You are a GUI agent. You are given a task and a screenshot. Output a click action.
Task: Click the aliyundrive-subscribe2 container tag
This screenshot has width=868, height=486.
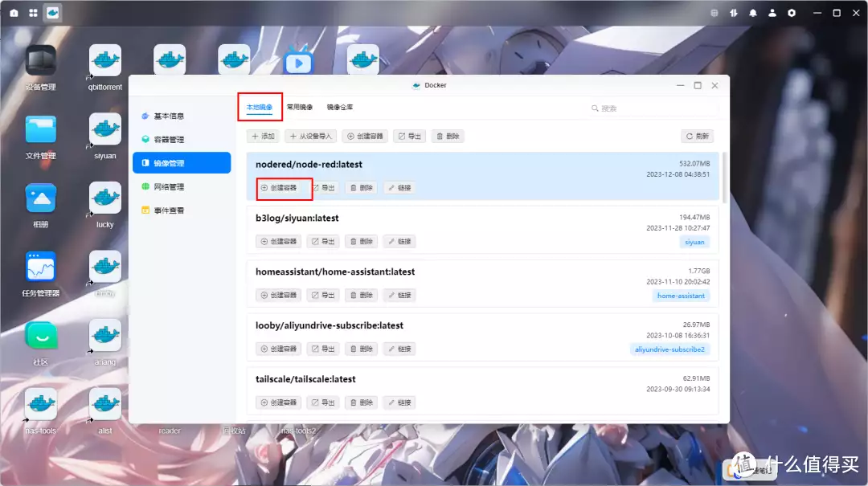coord(669,349)
